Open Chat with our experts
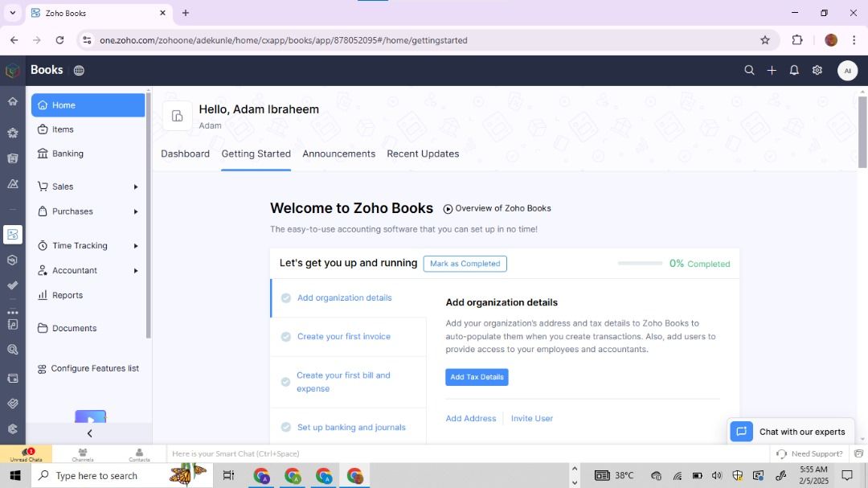This screenshot has height=488, width=868. pyautogui.click(x=791, y=432)
